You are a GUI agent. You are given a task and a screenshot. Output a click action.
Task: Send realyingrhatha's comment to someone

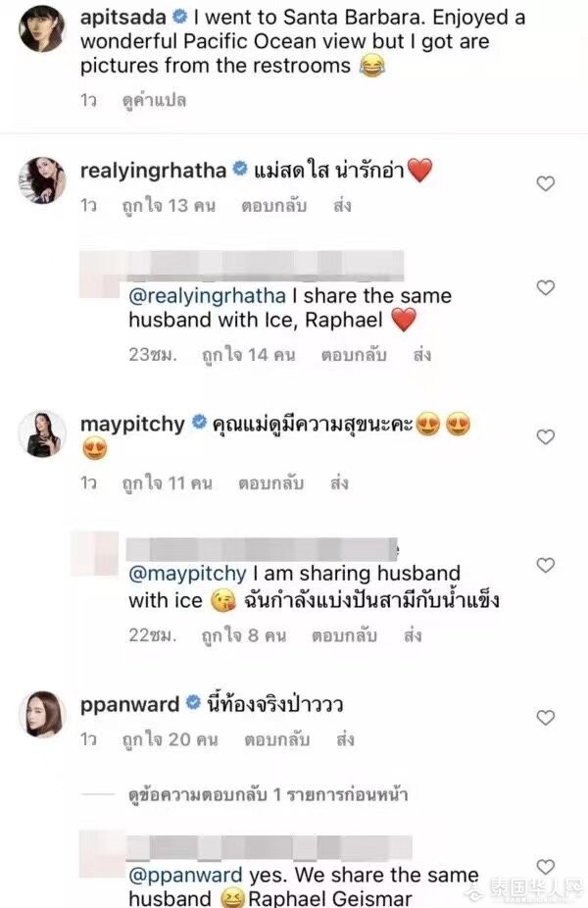click(342, 207)
